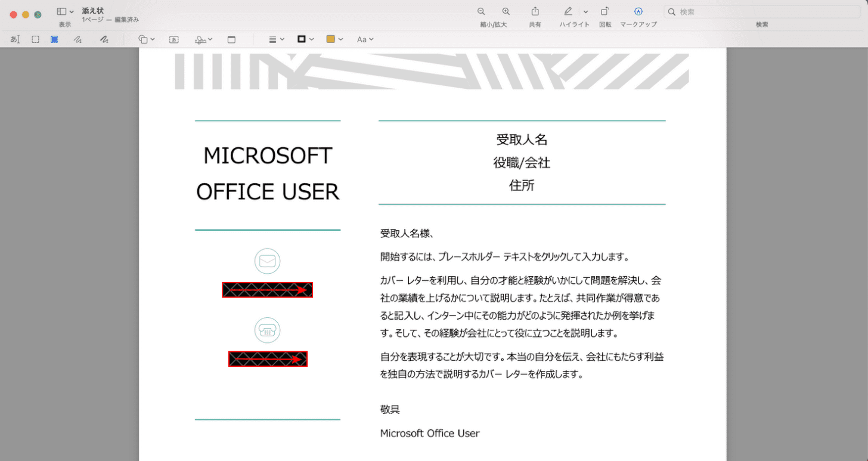Image resolution: width=868 pixels, height=461 pixels.
Task: Open the 共有 share menu
Action: coord(535,11)
